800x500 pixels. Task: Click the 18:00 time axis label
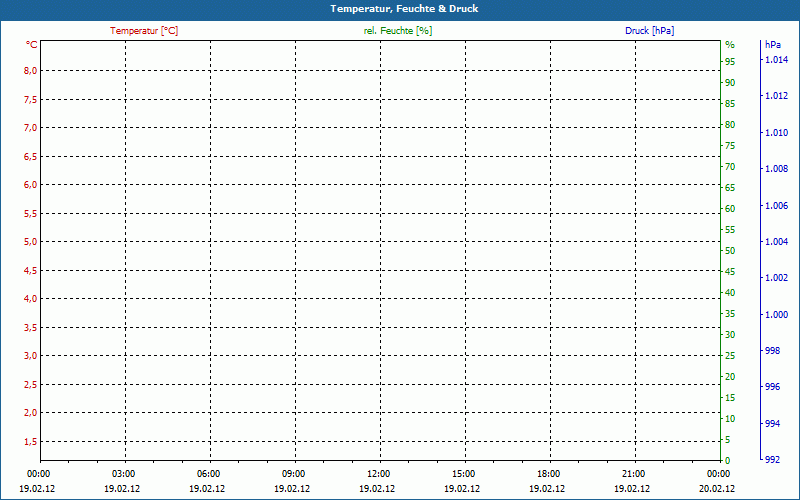tap(548, 474)
